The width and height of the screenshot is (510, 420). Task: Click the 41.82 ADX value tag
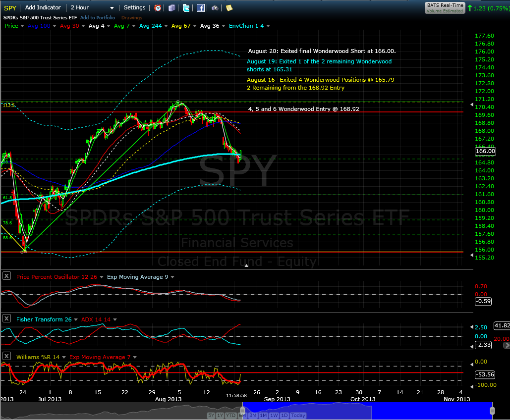tap(502, 325)
